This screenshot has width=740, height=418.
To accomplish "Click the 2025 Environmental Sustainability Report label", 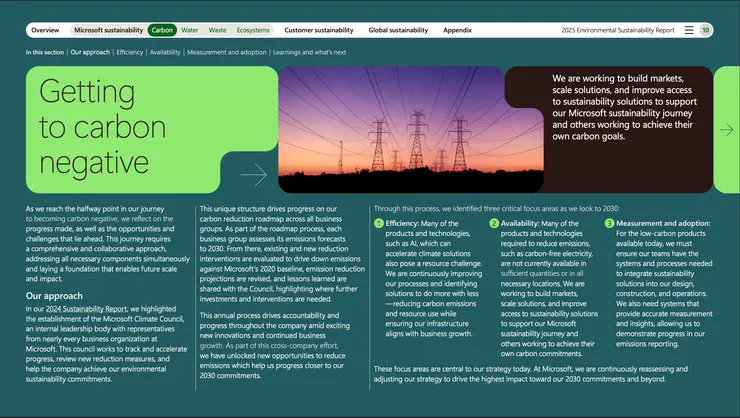I will click(618, 30).
